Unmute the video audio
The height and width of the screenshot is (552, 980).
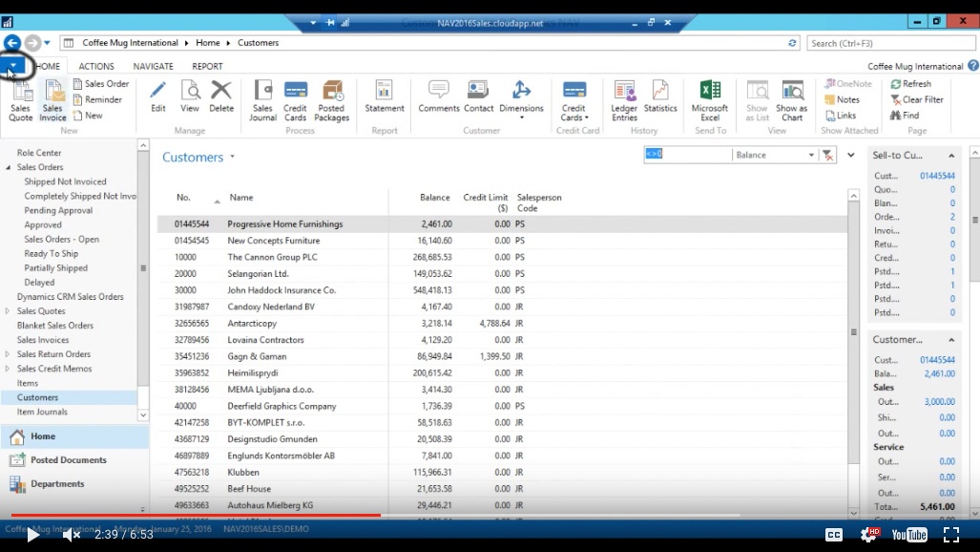click(72, 535)
